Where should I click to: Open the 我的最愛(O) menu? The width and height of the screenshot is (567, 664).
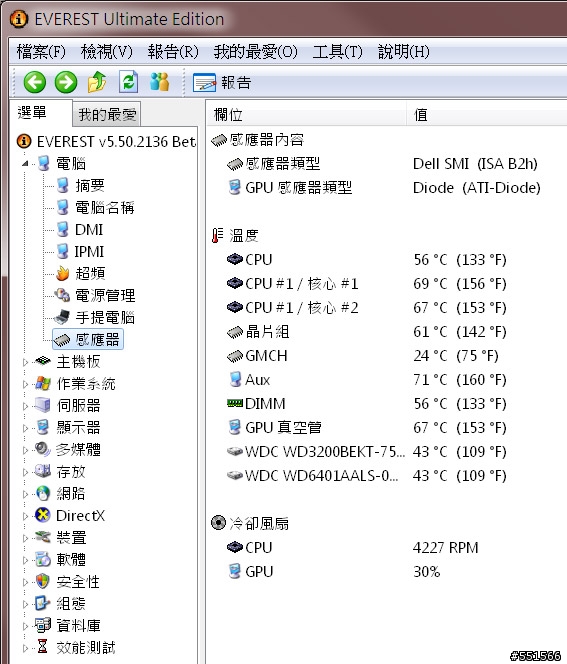255,52
